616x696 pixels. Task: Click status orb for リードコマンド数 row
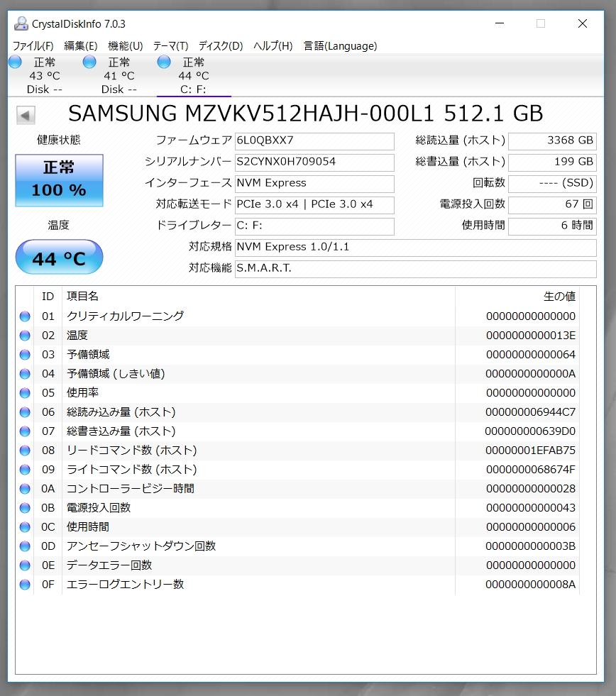click(25, 451)
